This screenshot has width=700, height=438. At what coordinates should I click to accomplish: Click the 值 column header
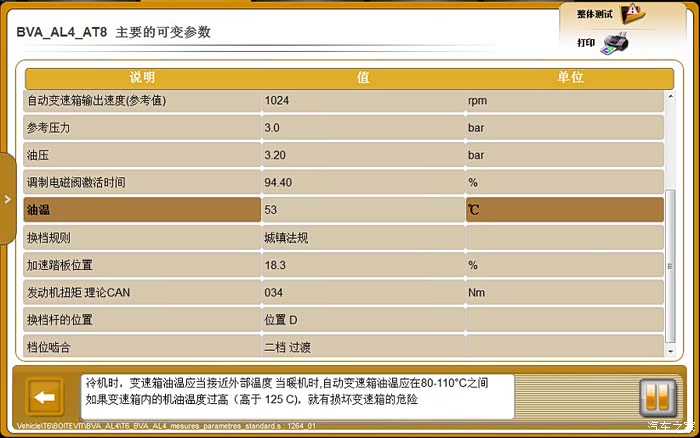point(363,78)
